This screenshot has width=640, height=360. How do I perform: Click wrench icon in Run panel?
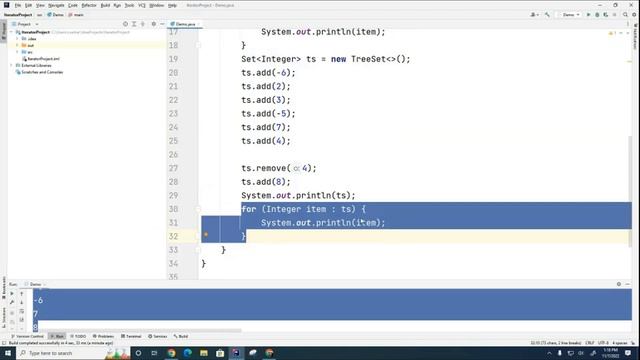pyautogui.click(x=12, y=302)
